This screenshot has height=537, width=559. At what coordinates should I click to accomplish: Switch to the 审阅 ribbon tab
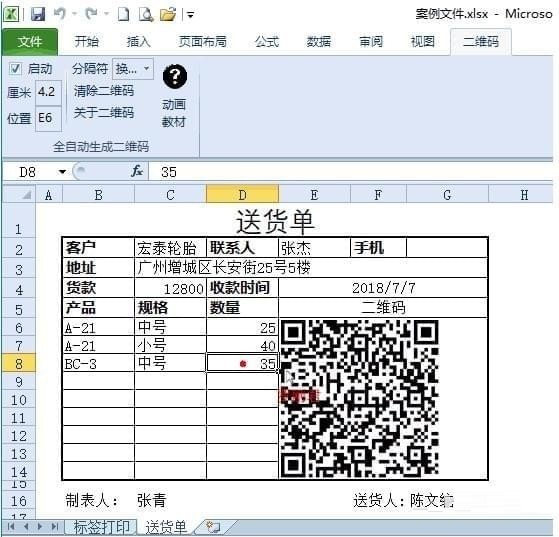click(x=371, y=42)
